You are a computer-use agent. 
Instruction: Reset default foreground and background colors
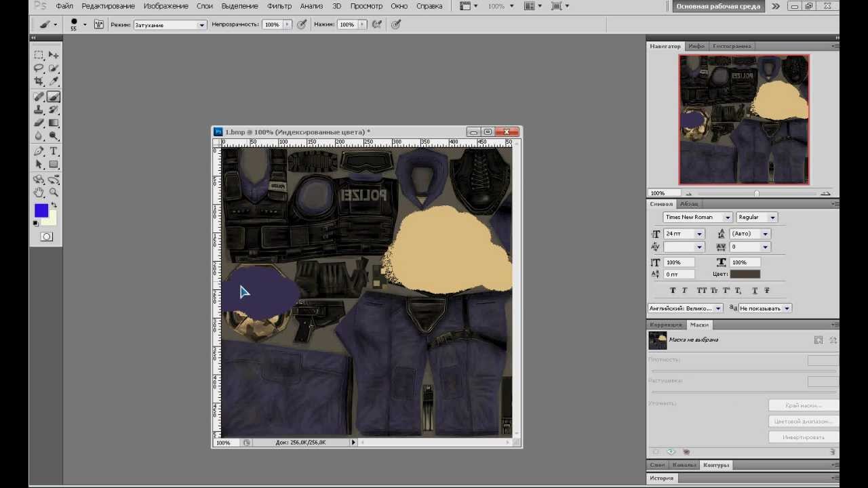coord(36,223)
